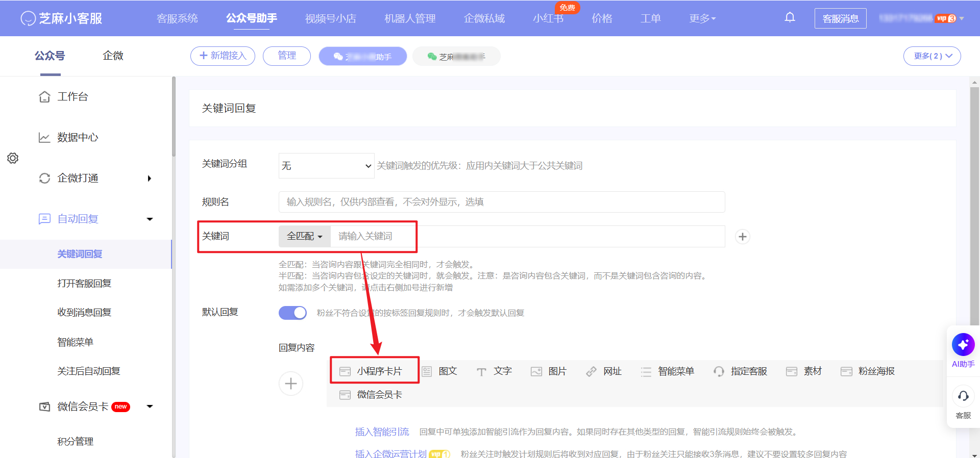Select 粉丝海报 reply type

pyautogui.click(x=868, y=371)
